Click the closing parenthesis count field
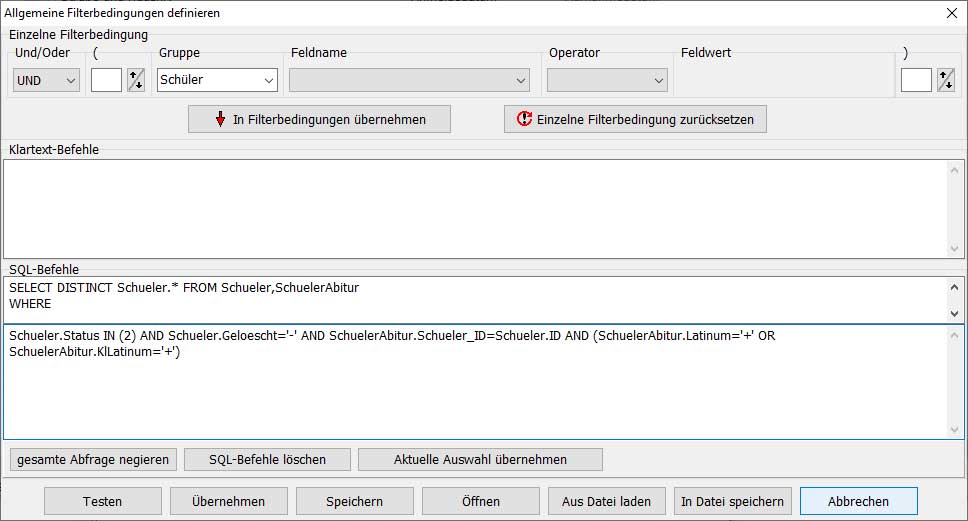 tap(915, 80)
